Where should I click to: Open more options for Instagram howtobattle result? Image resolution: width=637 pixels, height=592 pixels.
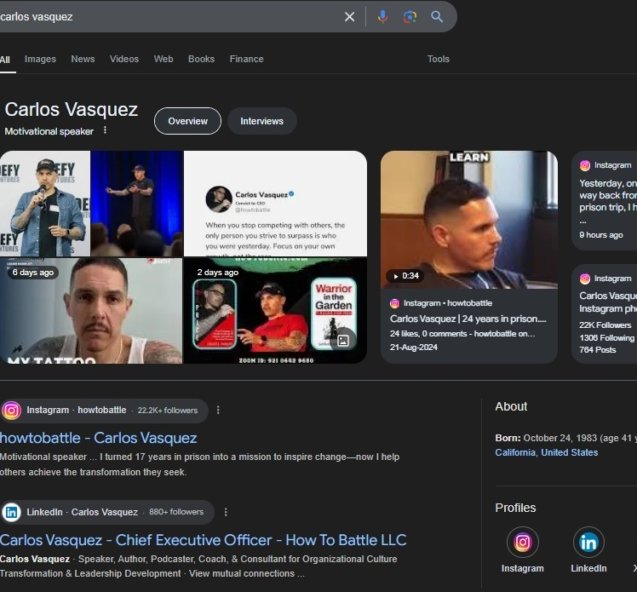[218, 410]
